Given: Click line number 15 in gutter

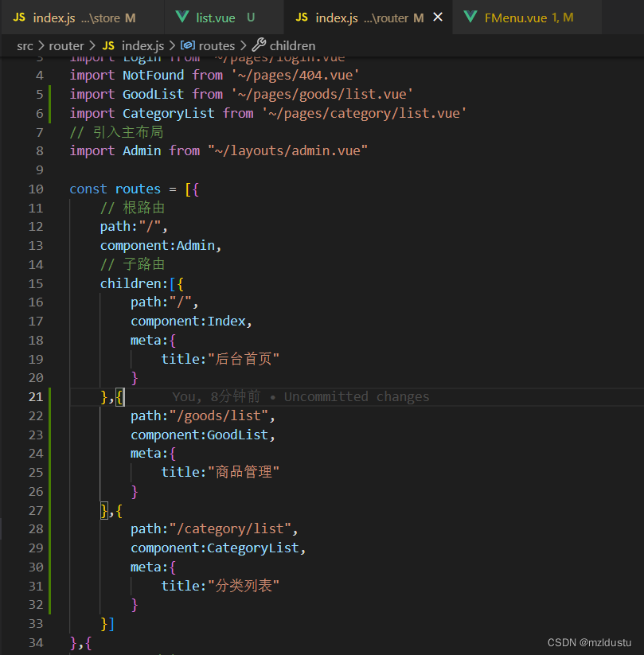Looking at the screenshot, I should click(x=36, y=283).
